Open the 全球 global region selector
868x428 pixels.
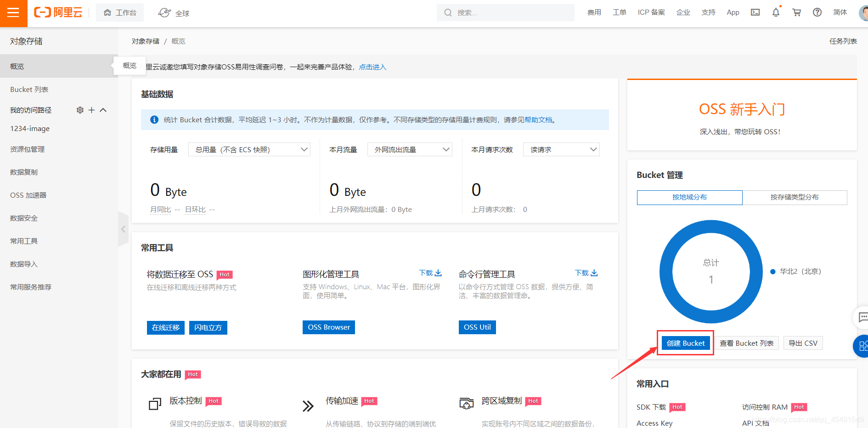coord(174,13)
